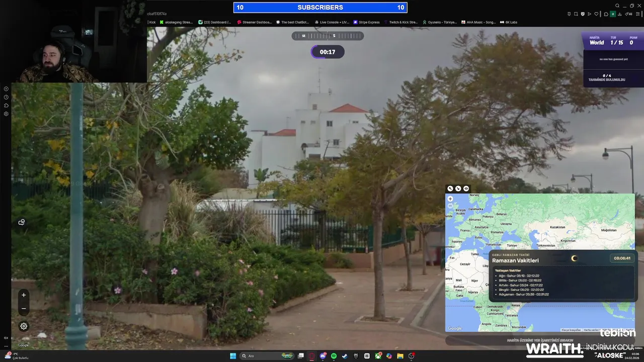
Task: Click the SUBSCRIBERS goal bar
Action: (320, 7)
